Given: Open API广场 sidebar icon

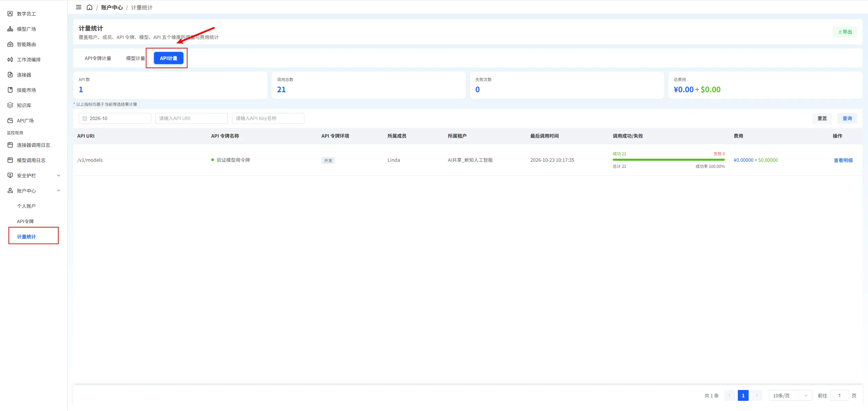Looking at the screenshot, I should (x=10, y=120).
